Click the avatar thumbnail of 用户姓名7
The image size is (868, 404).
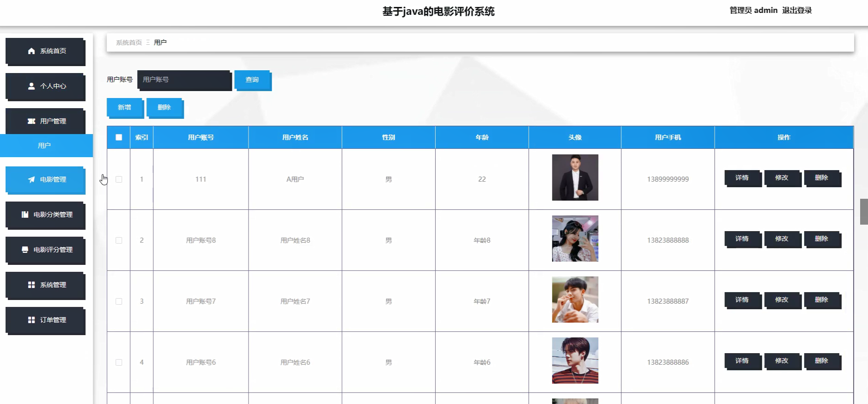[x=575, y=300]
